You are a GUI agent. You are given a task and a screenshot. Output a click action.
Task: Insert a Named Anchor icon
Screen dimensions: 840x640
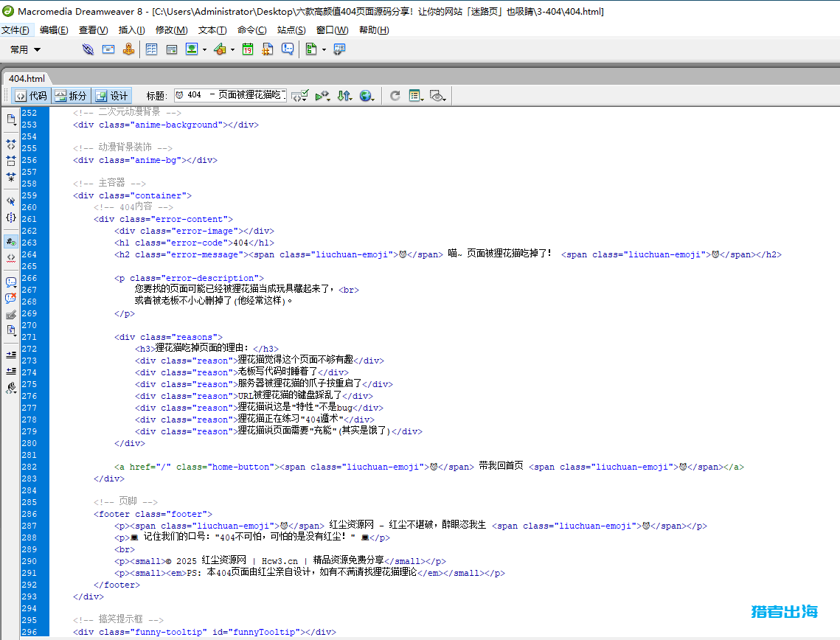point(129,49)
